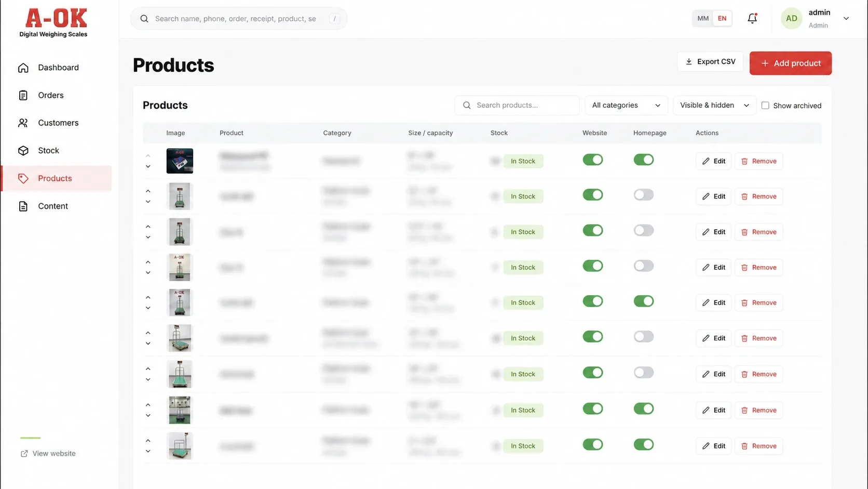Click the Homepage column header
Image resolution: width=868 pixels, height=489 pixels.
(649, 133)
